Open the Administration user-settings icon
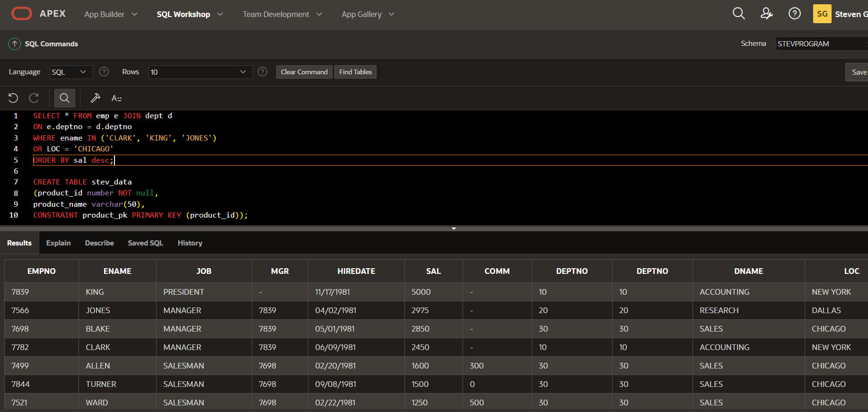Viewport: 868px width, 412px height. (766, 14)
